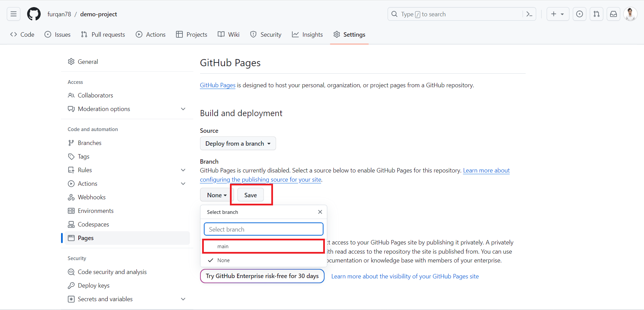
Task: Switch to the Issues tab
Action: coord(58,34)
